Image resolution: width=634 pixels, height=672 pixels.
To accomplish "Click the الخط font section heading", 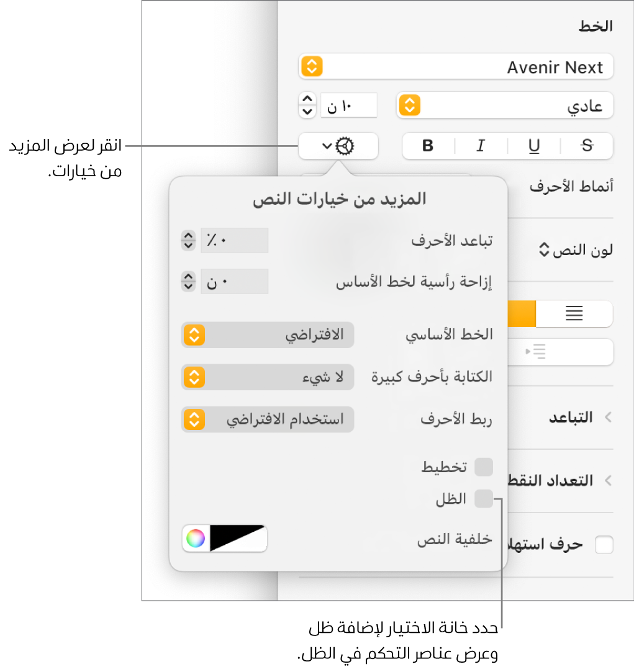I will click(596, 27).
